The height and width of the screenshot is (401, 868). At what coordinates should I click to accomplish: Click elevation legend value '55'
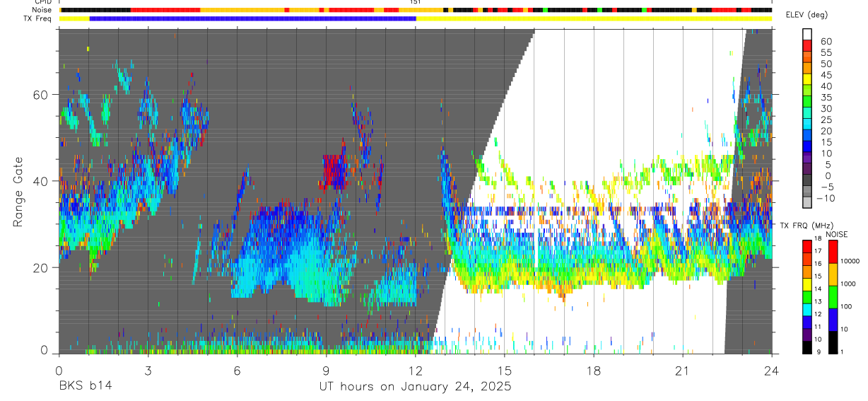826,52
